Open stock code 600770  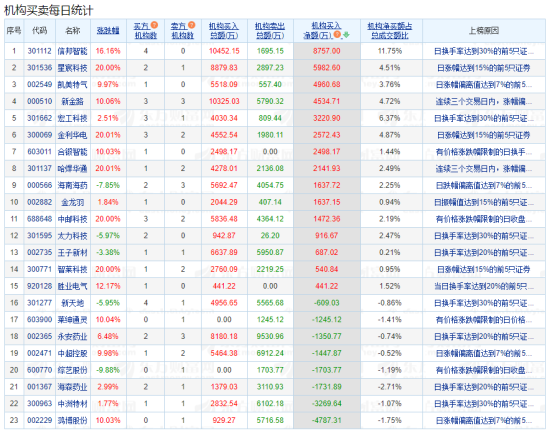[x=40, y=370]
